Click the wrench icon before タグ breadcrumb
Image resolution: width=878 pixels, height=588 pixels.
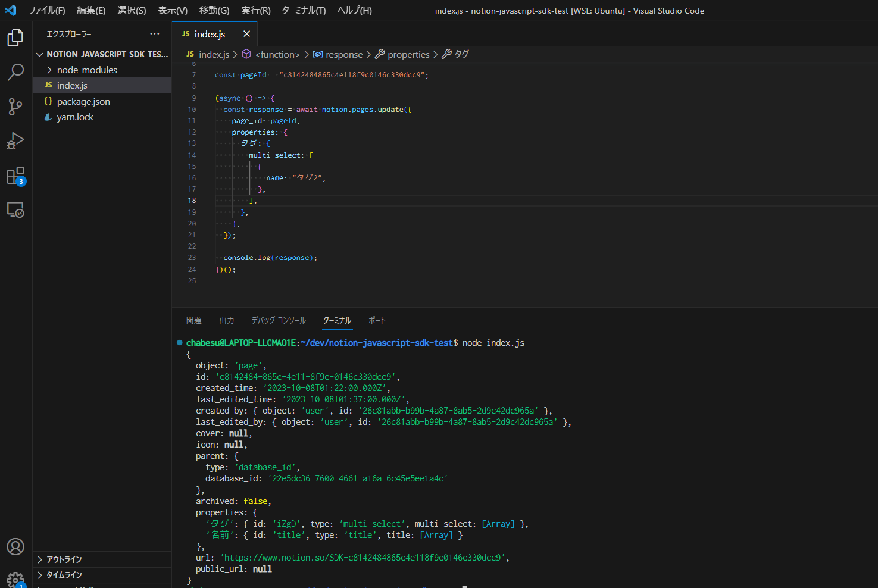tap(446, 54)
